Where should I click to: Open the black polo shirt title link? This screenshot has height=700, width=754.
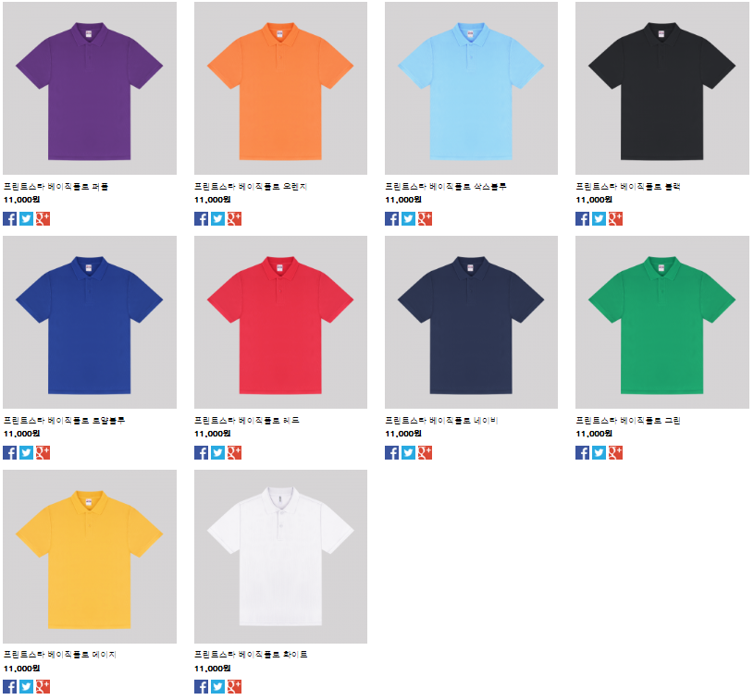pyautogui.click(x=628, y=187)
